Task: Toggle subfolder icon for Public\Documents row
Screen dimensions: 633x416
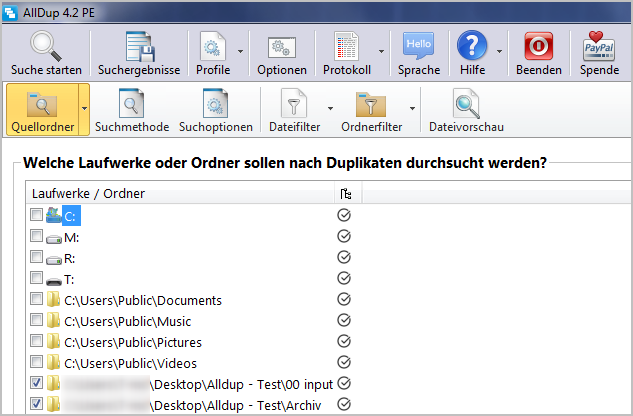Action: point(344,299)
